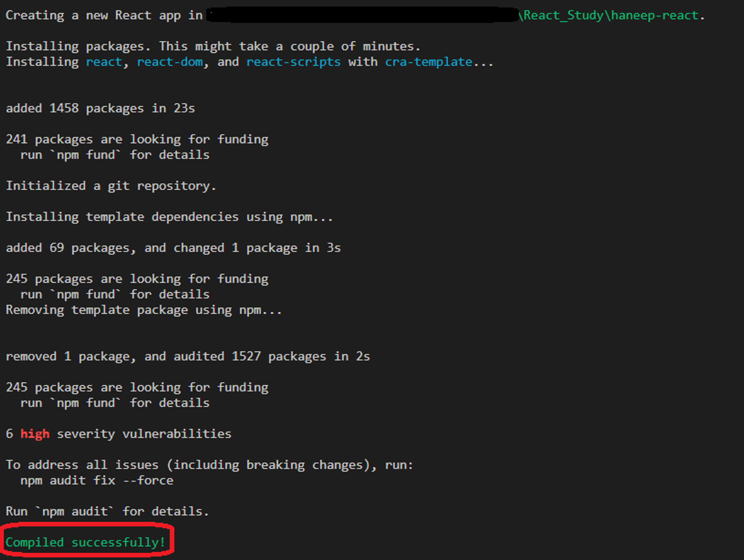Click the 'npm audit fix --force' command
The height and width of the screenshot is (560, 744).
point(97,480)
